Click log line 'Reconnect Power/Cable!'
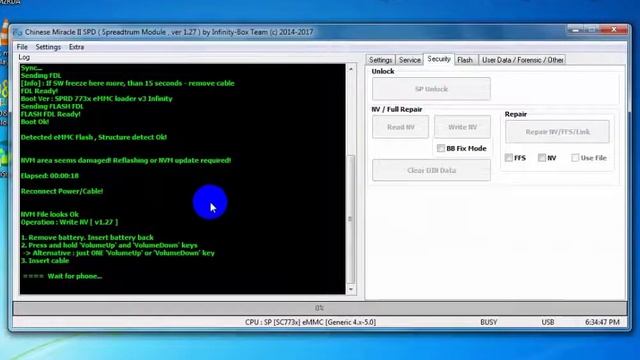640x360 pixels. 62,191
